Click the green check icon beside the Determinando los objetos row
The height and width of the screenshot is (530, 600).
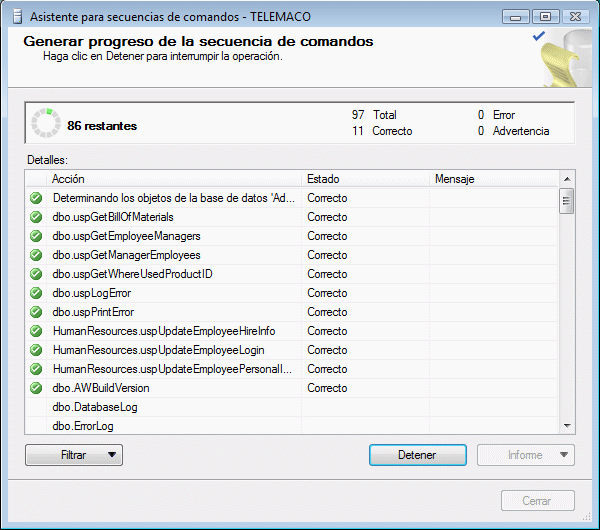(x=36, y=198)
